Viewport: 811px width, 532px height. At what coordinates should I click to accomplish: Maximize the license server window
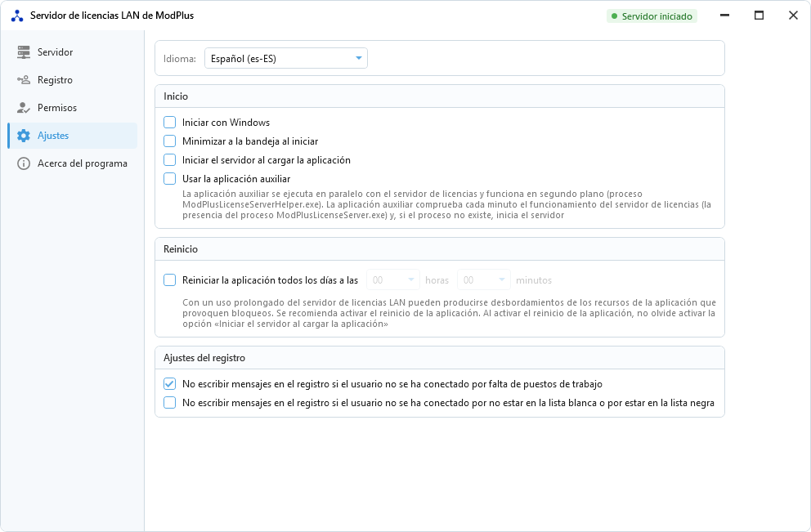point(759,16)
